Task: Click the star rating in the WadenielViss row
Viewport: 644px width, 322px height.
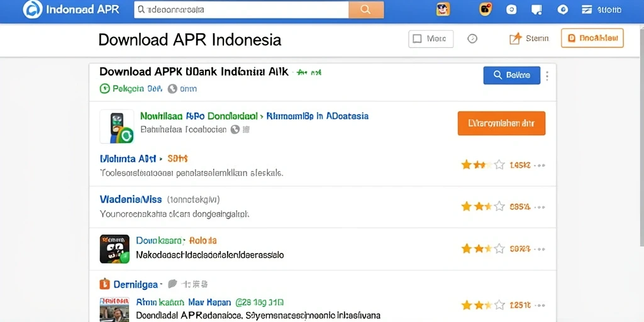Action: (x=482, y=206)
